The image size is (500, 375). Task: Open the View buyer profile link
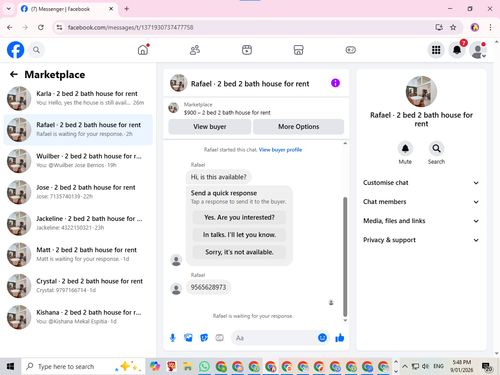point(280,150)
